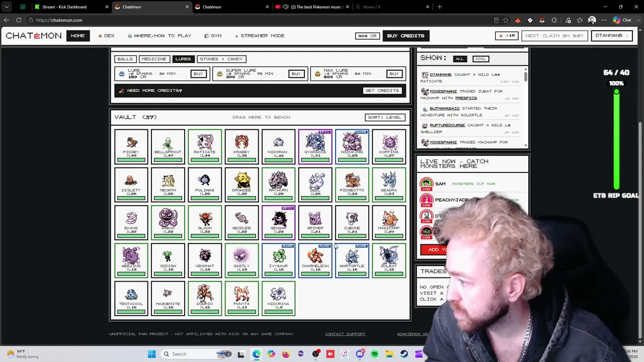Select the Poliwag card
The image size is (644, 362).
tap(205, 185)
